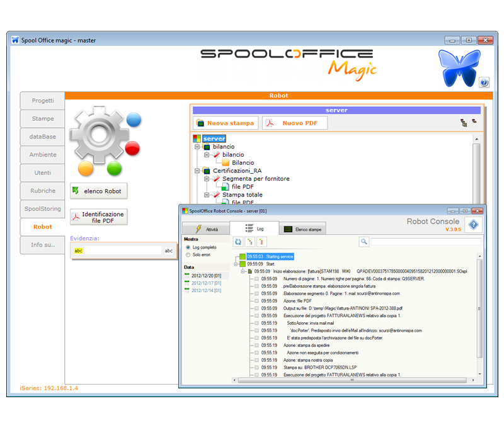The height and width of the screenshot is (428, 504).
Task: Select log date 2012/12/20 [01]
Action: [x=207, y=276]
